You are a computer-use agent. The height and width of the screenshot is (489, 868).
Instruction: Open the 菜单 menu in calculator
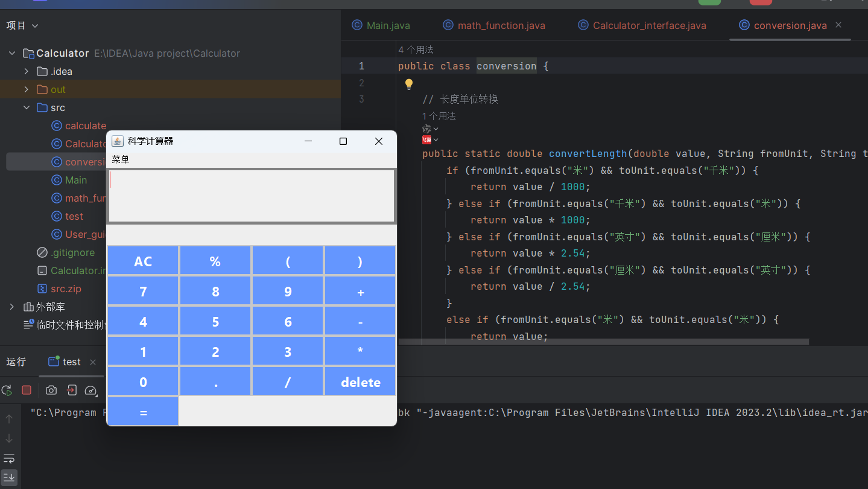tap(121, 160)
